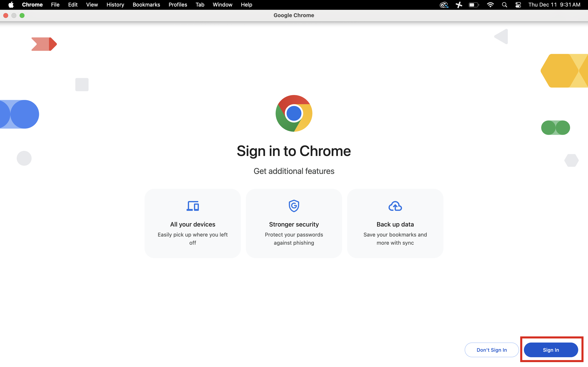Image resolution: width=588 pixels, height=367 pixels.
Task: Open Control Center from menu bar
Action: (x=518, y=5)
